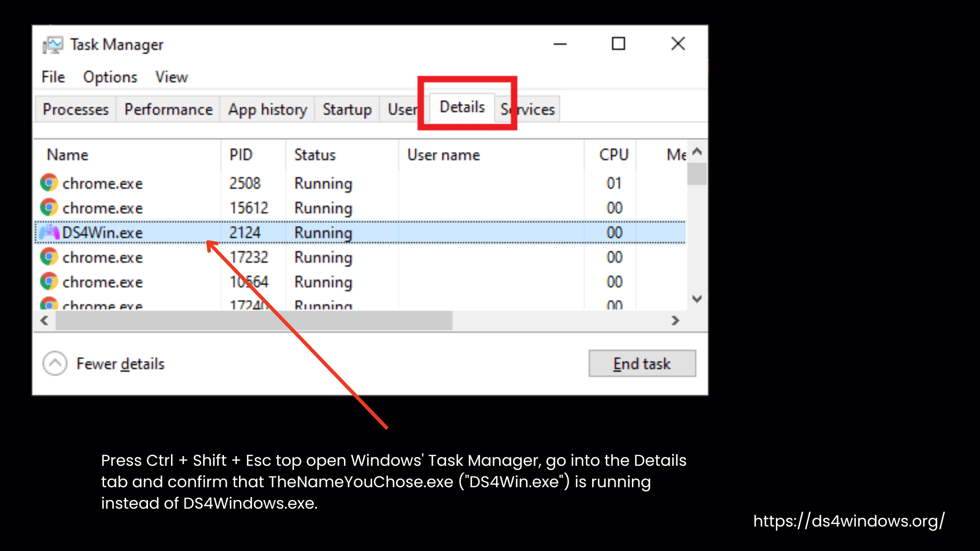Viewport: 980px width, 551px height.
Task: Open the File menu
Action: click(x=53, y=77)
